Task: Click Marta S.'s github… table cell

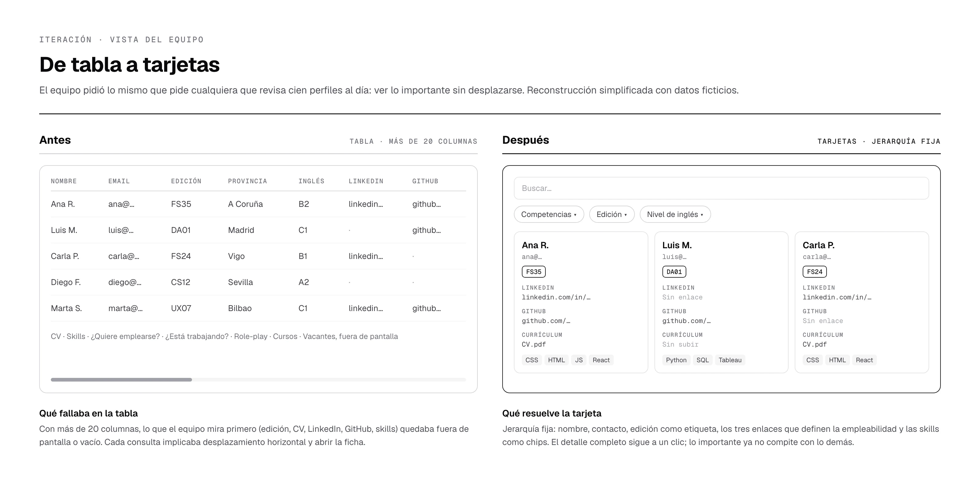Action: (427, 308)
